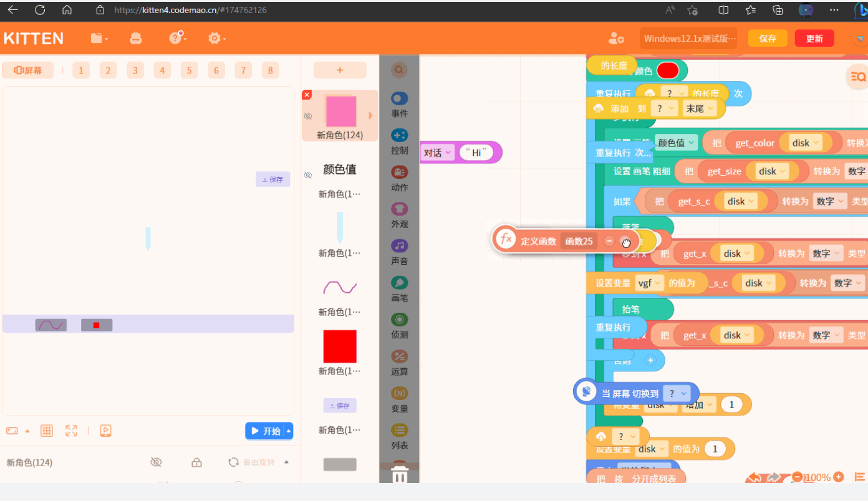
Task: Switch to screen tab 1
Action: [80, 70]
